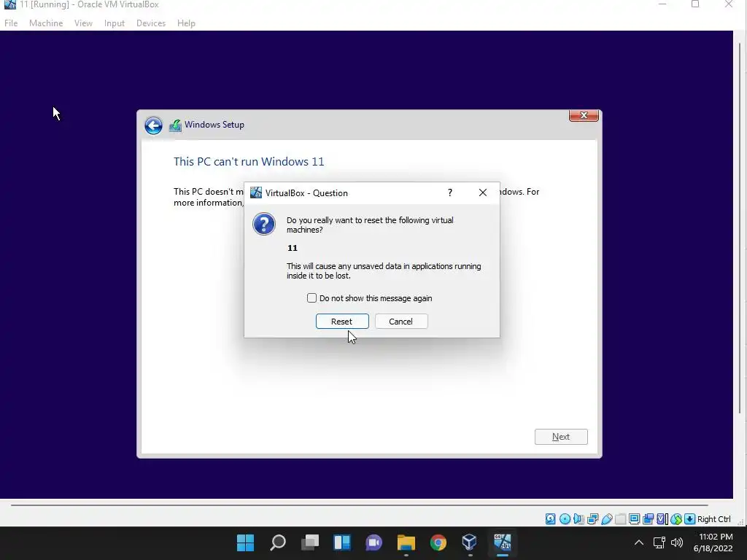Click the network tray icon
The width and height of the screenshot is (747, 560).
pyautogui.click(x=659, y=542)
